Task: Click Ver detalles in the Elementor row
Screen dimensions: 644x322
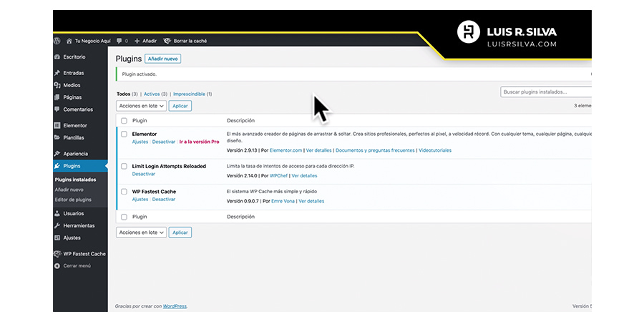Action: pos(318,150)
